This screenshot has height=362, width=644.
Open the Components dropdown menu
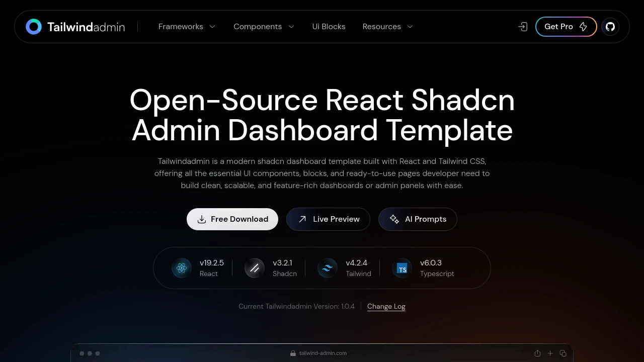[x=264, y=27]
